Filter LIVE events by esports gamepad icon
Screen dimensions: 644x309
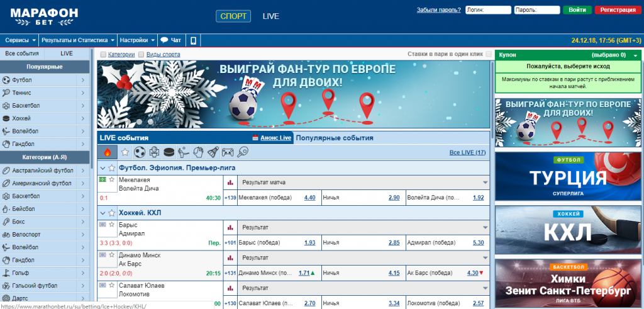[x=228, y=152]
